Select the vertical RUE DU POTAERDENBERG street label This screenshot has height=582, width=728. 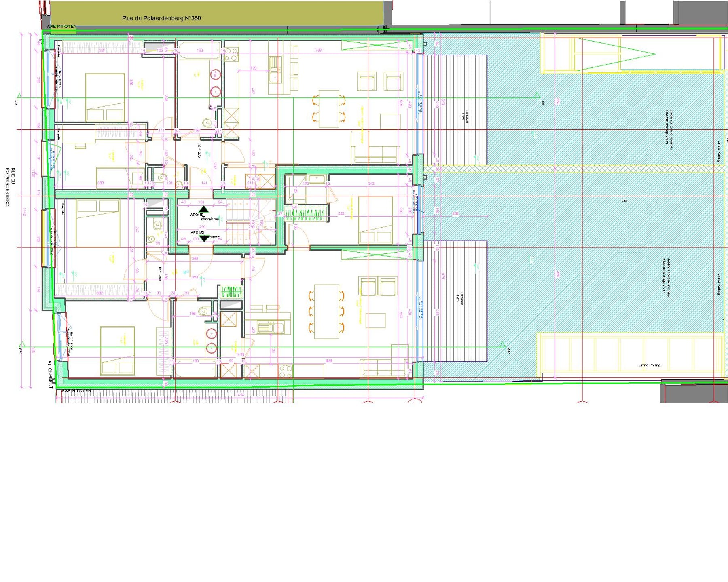(x=10, y=187)
